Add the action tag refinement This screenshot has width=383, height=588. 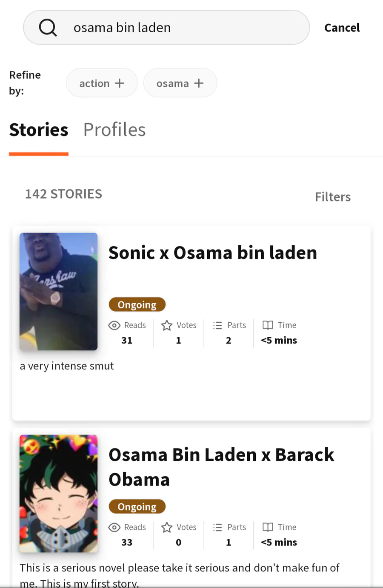coord(102,83)
